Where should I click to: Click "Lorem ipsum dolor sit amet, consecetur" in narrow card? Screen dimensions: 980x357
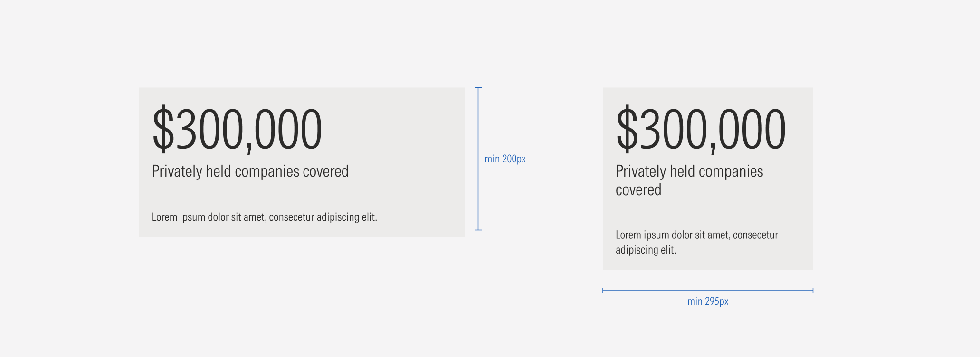(696, 235)
